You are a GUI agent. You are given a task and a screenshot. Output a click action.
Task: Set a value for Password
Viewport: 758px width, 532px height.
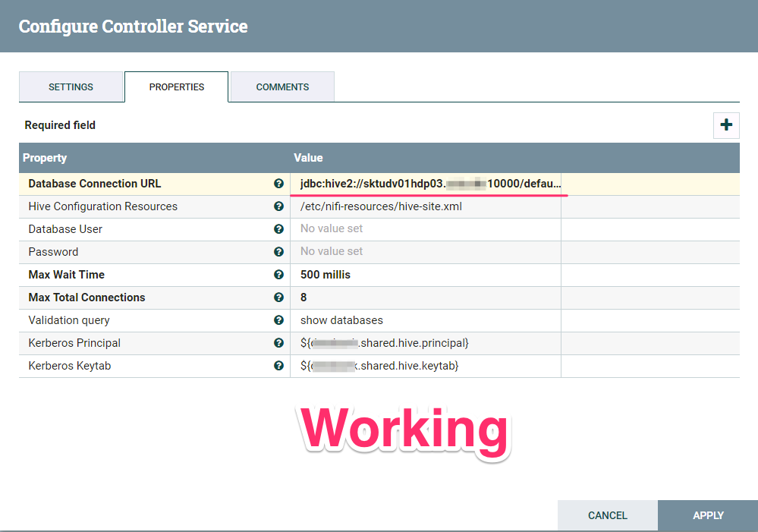click(426, 252)
